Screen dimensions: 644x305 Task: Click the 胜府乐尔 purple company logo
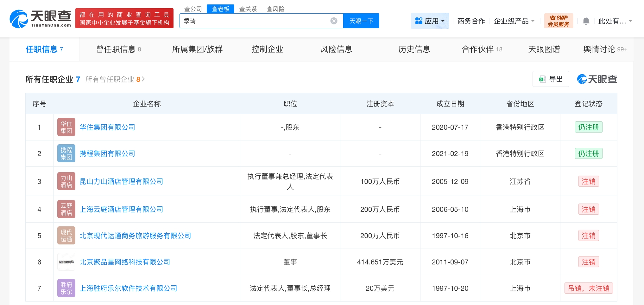click(x=66, y=288)
